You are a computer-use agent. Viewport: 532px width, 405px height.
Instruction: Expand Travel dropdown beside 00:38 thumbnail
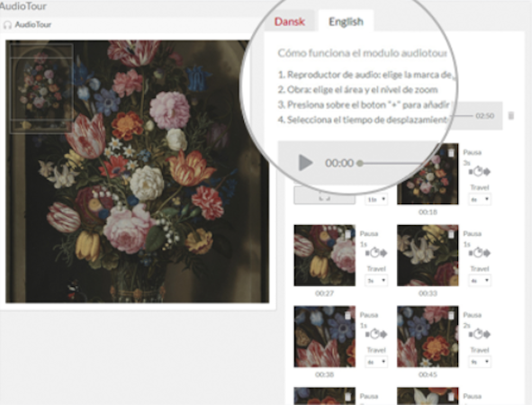[376, 362]
